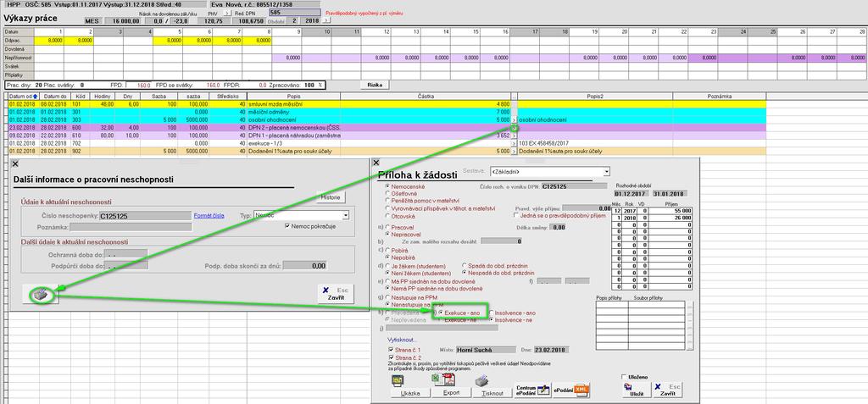Select the Pracoval radio option

tap(387, 228)
